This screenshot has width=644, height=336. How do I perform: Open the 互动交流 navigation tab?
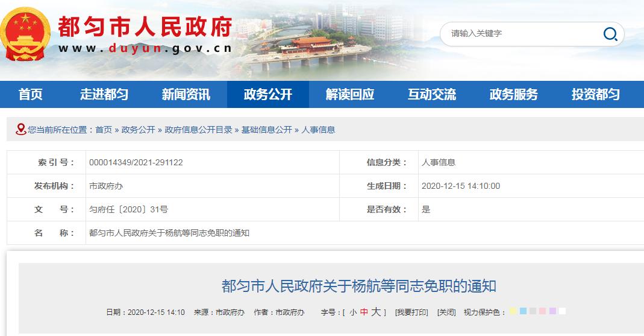click(432, 95)
